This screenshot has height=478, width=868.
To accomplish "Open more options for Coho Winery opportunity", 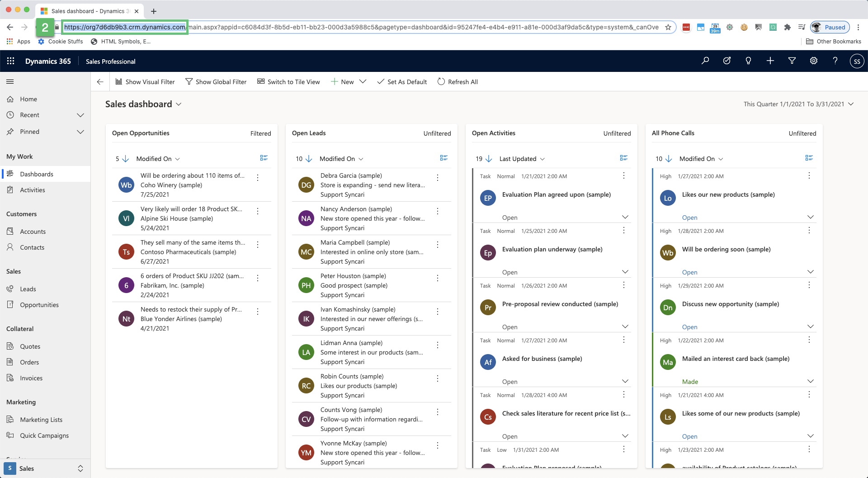I will [258, 178].
